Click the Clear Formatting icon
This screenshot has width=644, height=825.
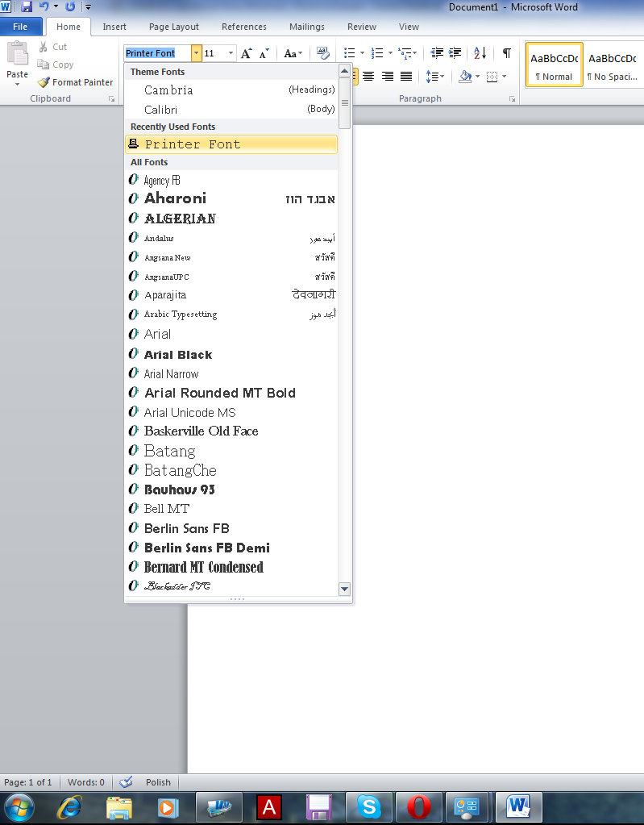tap(323, 52)
